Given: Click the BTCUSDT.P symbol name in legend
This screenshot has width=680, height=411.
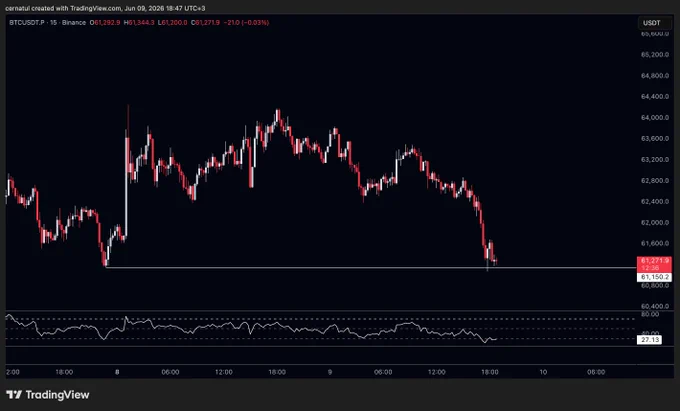Looking at the screenshot, I should (x=27, y=23).
